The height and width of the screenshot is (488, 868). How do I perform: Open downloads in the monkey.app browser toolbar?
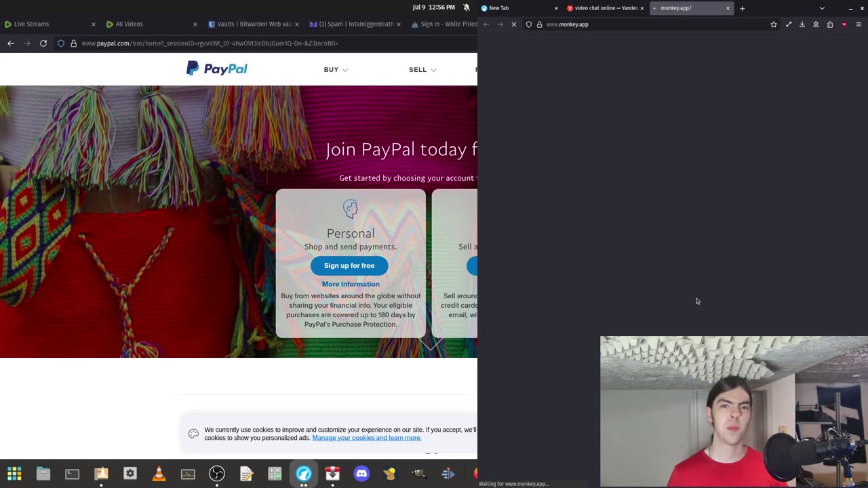tap(802, 24)
